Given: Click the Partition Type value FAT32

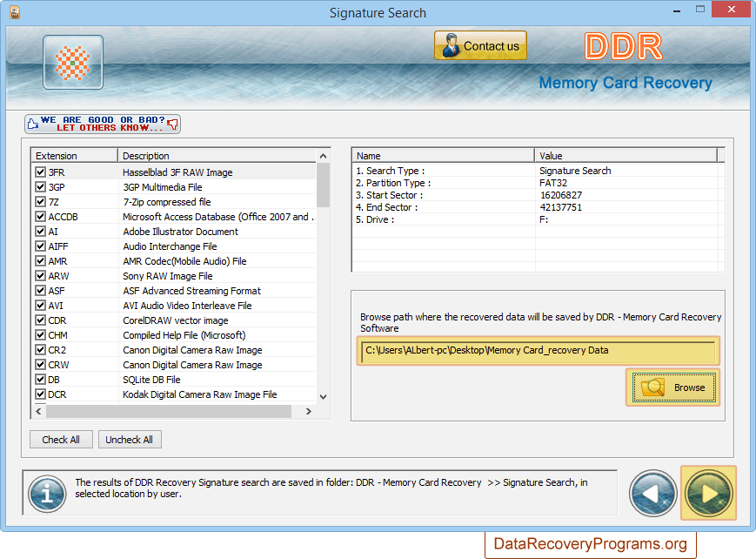Looking at the screenshot, I should coord(553,183).
